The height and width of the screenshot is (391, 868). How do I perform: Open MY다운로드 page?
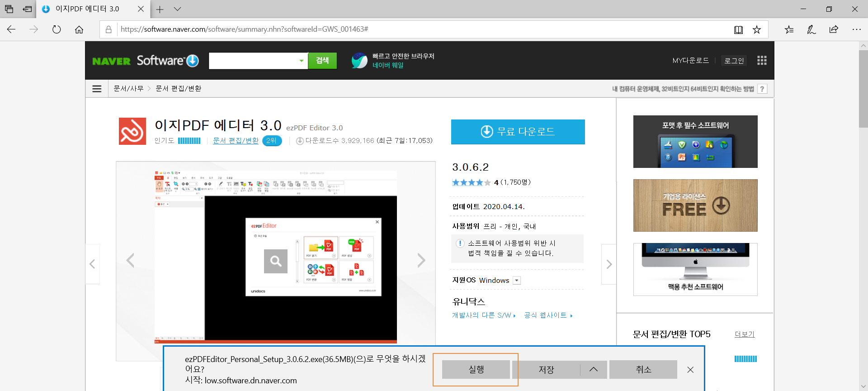tap(690, 61)
